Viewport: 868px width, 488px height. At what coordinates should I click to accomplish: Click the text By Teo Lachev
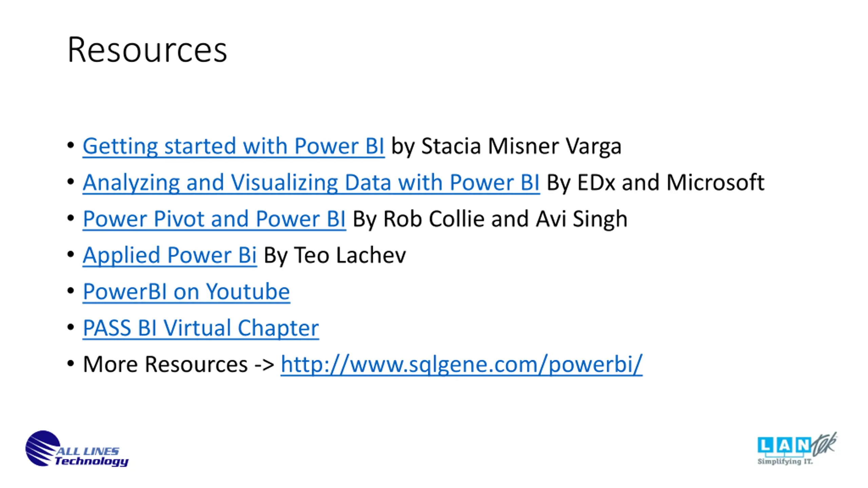click(335, 256)
